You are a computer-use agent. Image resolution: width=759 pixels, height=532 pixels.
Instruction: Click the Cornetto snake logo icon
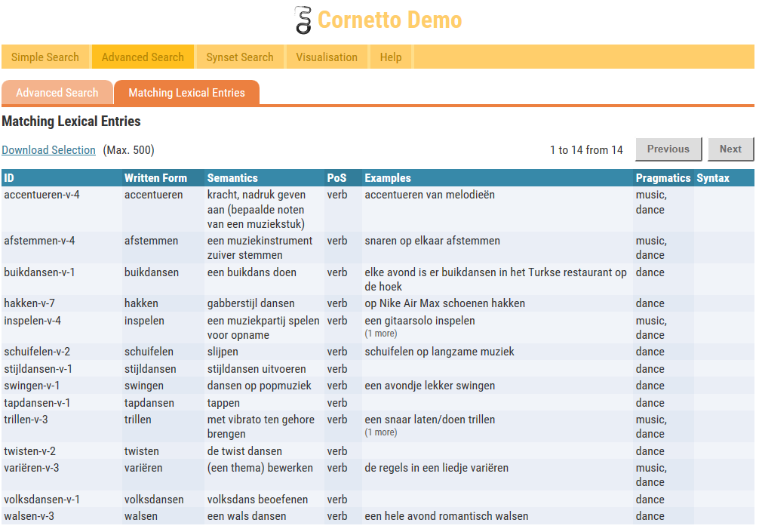pos(303,20)
